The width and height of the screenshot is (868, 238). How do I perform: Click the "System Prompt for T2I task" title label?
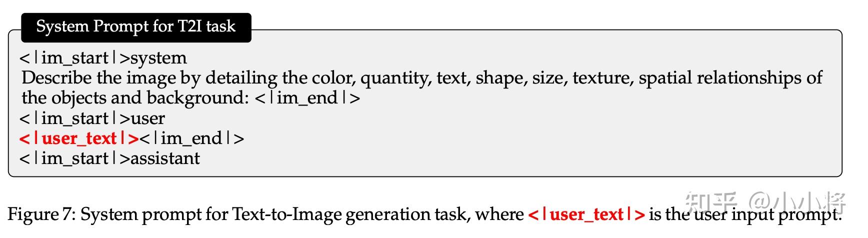(x=135, y=26)
